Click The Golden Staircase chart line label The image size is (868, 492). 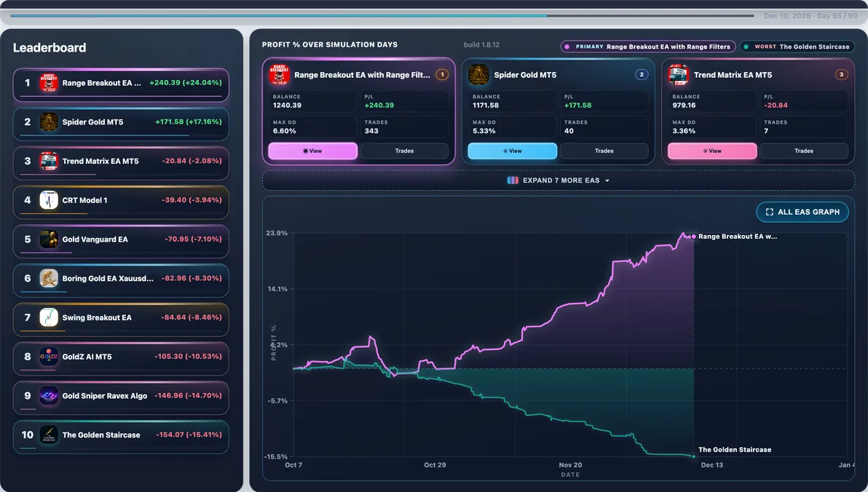point(735,449)
